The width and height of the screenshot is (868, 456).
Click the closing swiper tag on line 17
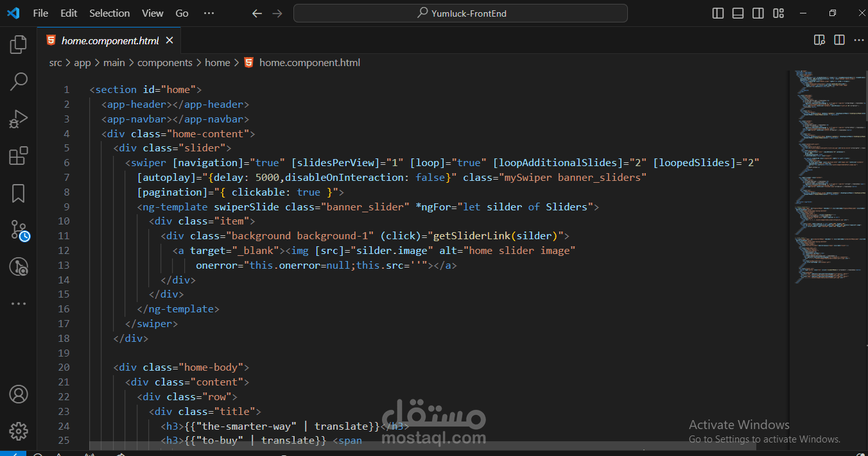click(x=152, y=324)
